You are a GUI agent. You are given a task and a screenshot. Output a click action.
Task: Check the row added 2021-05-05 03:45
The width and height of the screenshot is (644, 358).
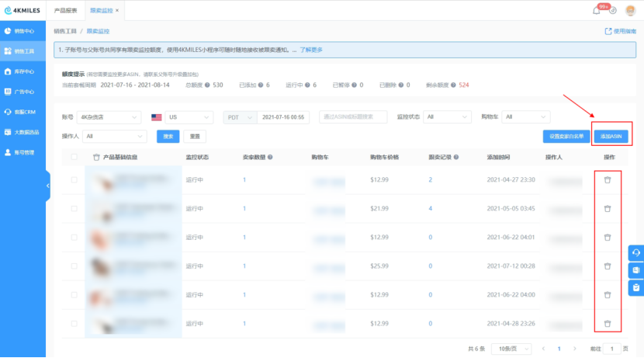pyautogui.click(x=74, y=208)
